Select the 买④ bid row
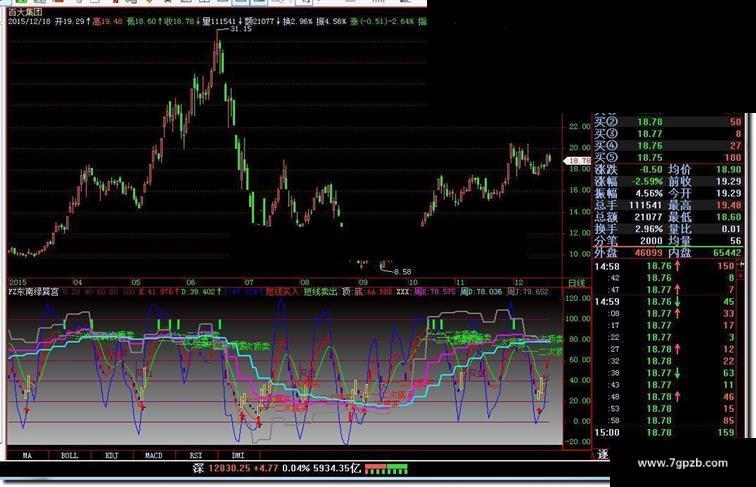 (669, 146)
